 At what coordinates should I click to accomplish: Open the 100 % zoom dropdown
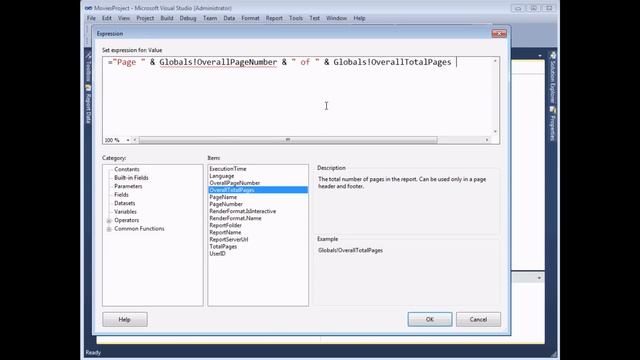[x=128, y=140]
